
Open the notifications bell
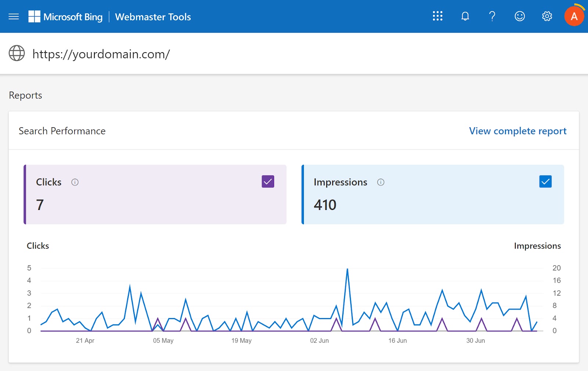pos(465,16)
